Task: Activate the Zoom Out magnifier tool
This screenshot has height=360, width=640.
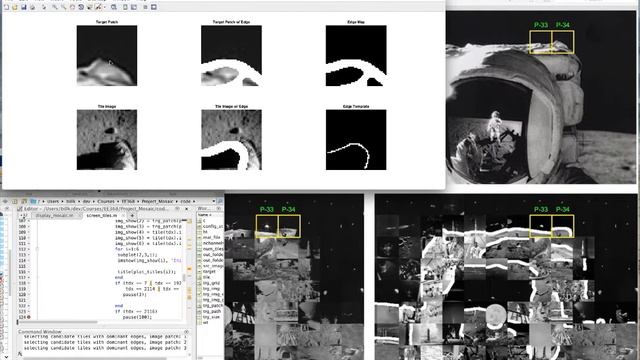Action: (64, 7)
